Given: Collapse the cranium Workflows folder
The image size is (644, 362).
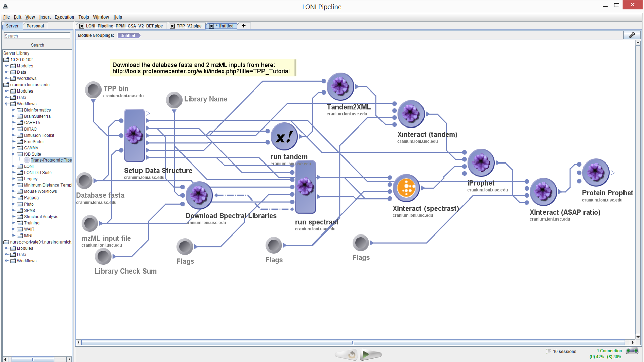Looking at the screenshot, I should click(x=7, y=104).
